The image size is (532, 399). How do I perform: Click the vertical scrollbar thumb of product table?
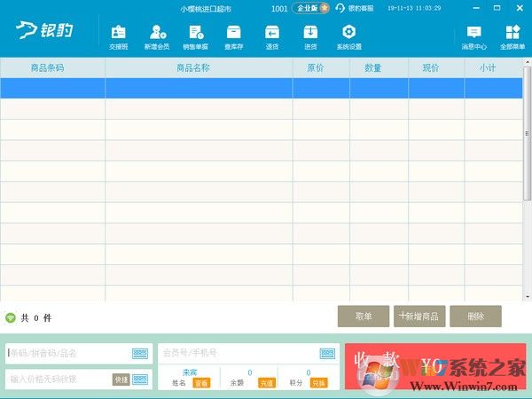click(528, 133)
